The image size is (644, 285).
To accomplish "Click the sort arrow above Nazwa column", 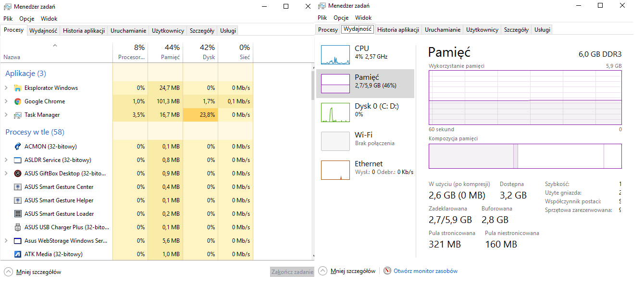I will 55,46.
